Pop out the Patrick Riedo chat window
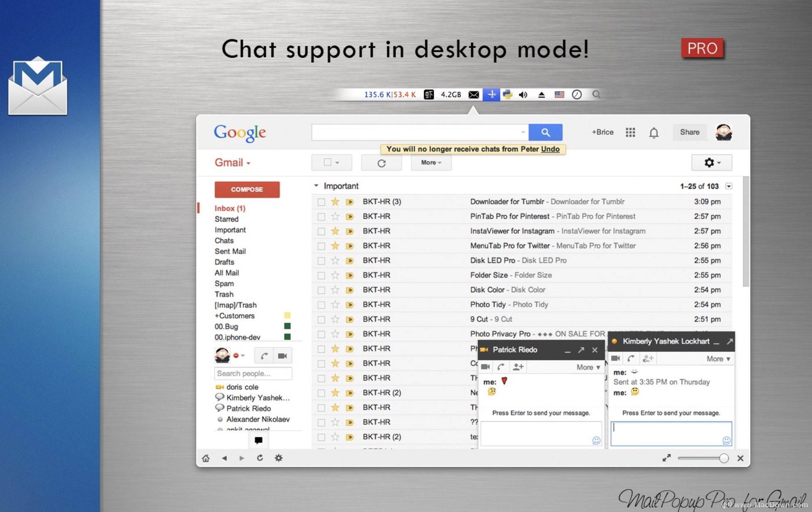 (x=581, y=350)
